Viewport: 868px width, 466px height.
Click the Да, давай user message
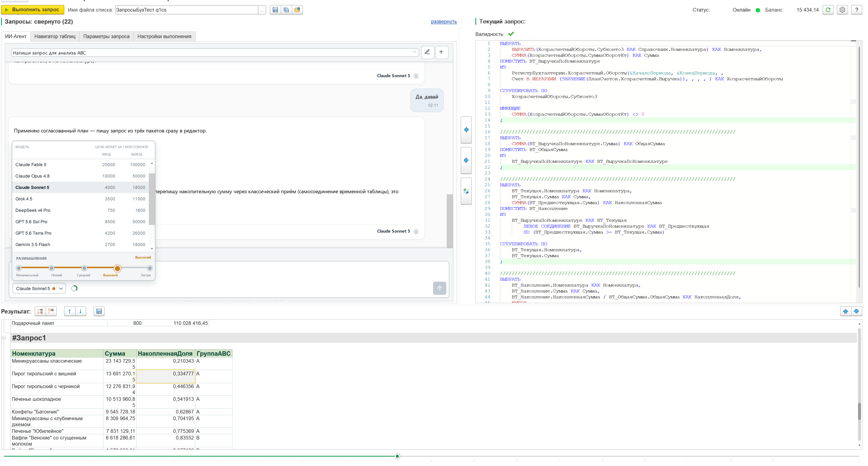(427, 100)
